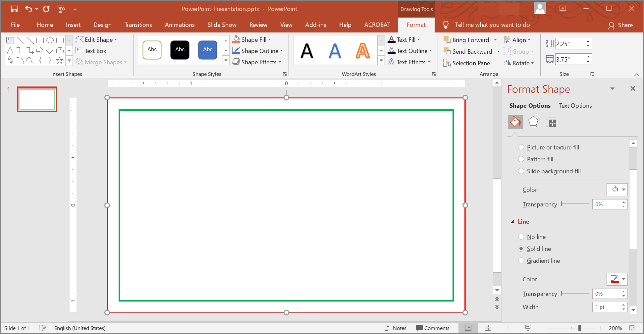Select the Fill & Line icon in Format Shape
644x334 pixels.
[515, 122]
